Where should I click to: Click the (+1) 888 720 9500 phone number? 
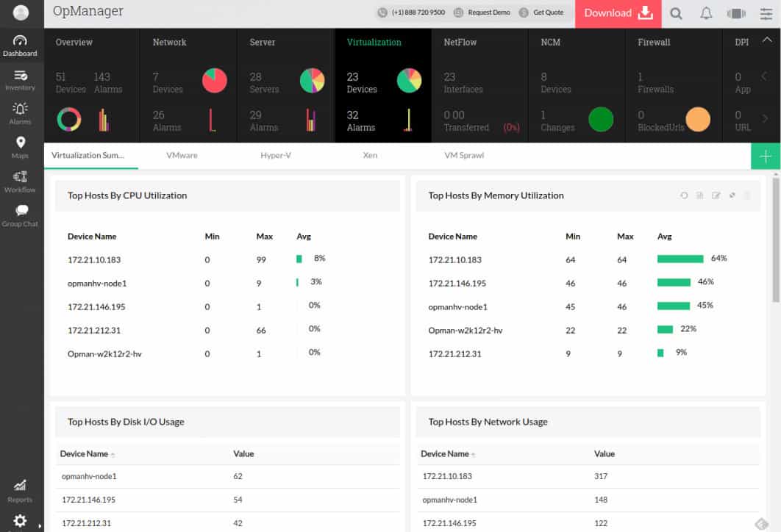pos(418,12)
